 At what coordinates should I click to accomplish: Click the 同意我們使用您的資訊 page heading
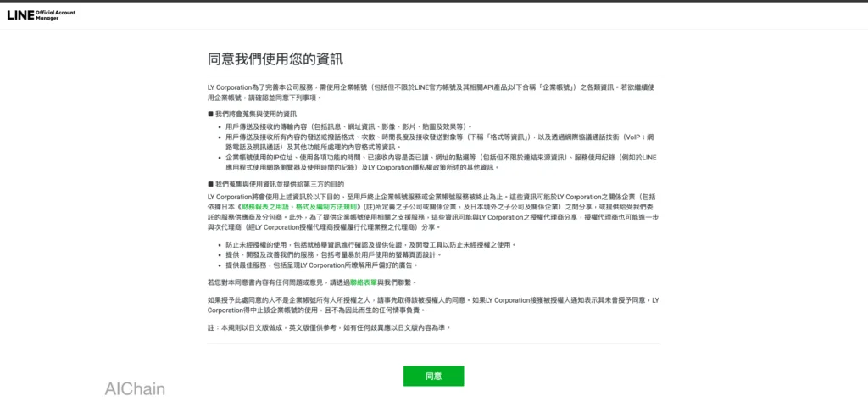tap(275, 59)
